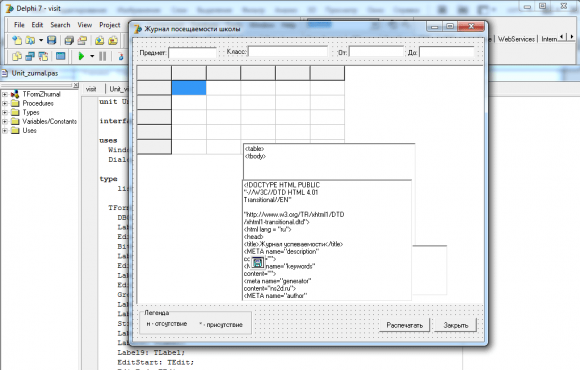580x370 pixels.
Task: Click the New Items toolbar icon
Action: 17,40
